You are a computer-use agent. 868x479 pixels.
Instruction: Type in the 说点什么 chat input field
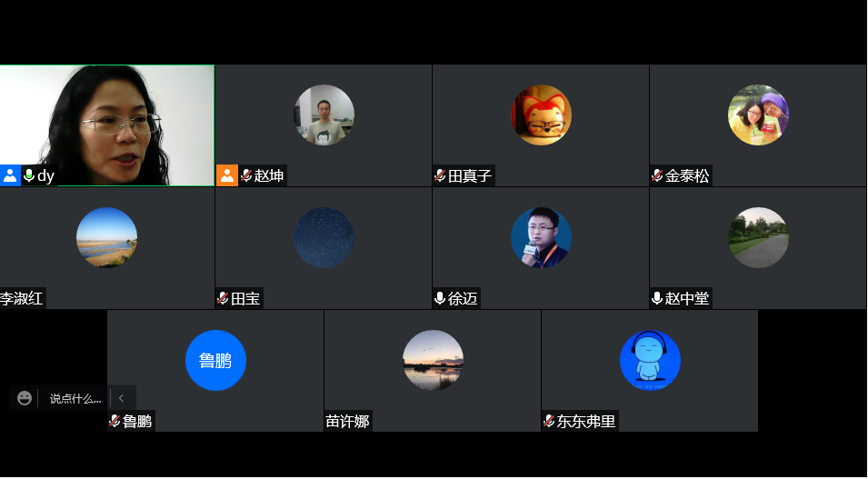tap(75, 399)
